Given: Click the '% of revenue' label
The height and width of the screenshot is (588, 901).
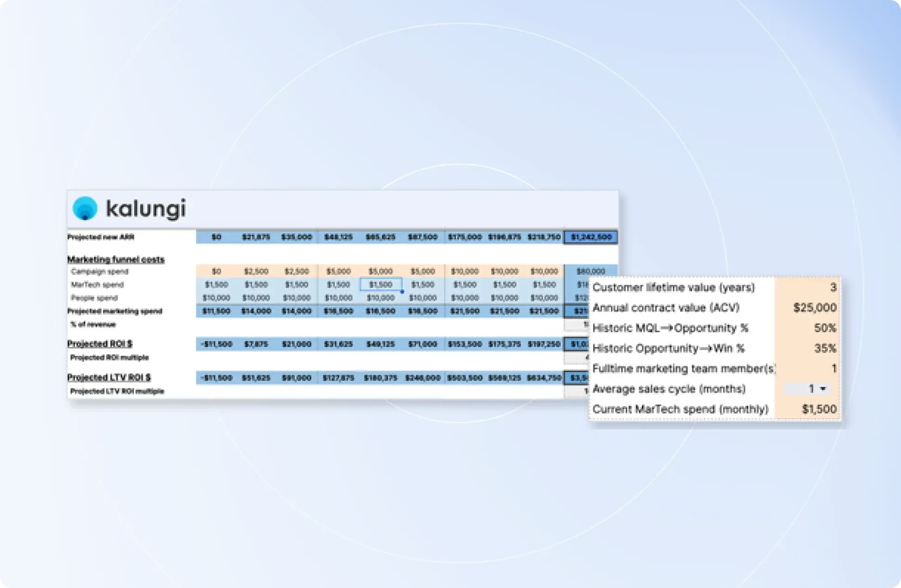Looking at the screenshot, I should [93, 324].
